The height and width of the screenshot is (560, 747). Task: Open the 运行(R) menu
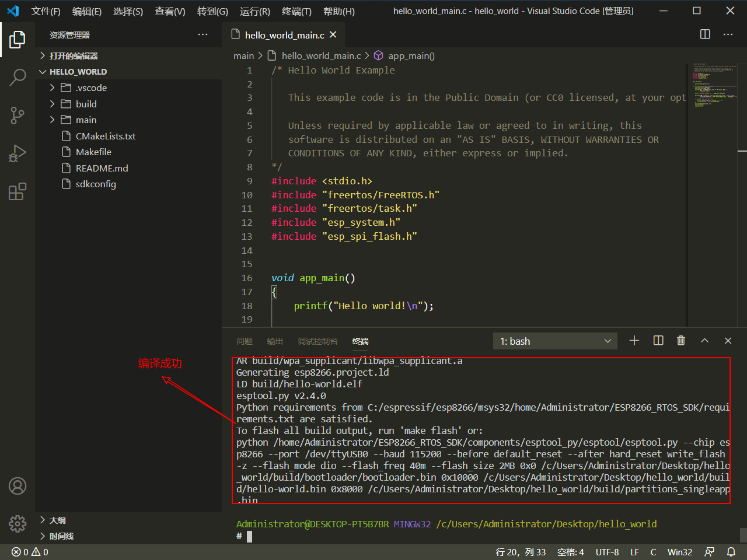255,11
